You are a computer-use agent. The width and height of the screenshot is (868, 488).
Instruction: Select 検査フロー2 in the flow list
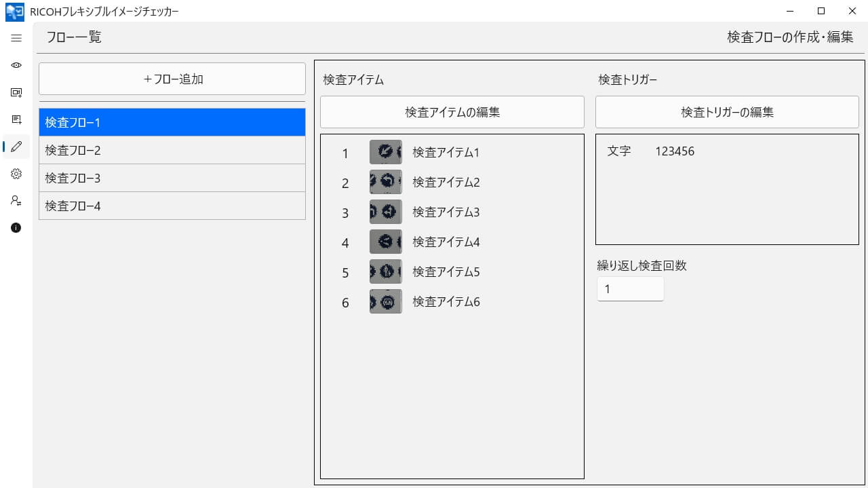click(x=172, y=151)
